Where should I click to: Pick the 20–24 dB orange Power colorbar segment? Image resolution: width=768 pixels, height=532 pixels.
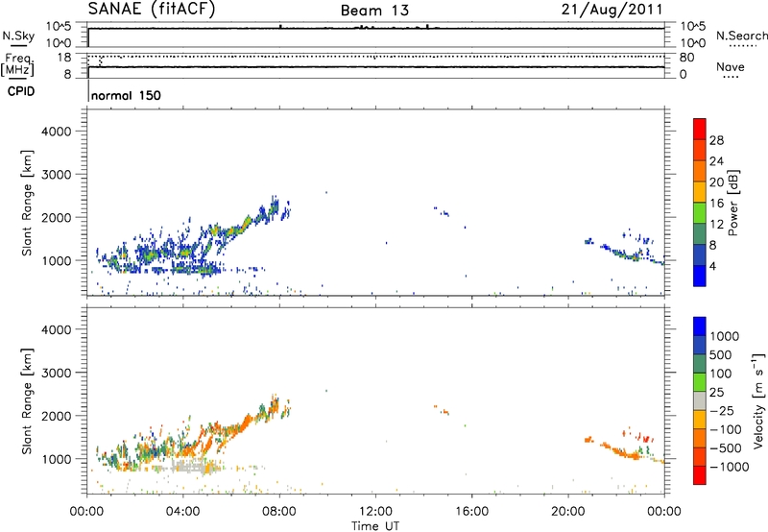[x=700, y=171]
